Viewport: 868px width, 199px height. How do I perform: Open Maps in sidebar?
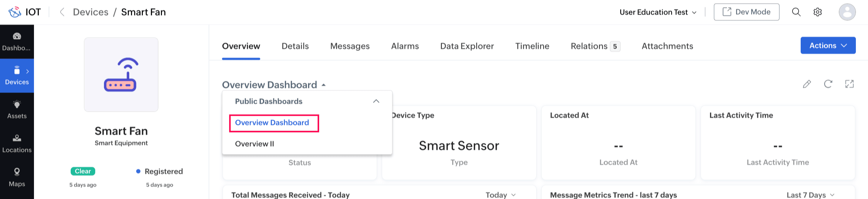(17, 177)
